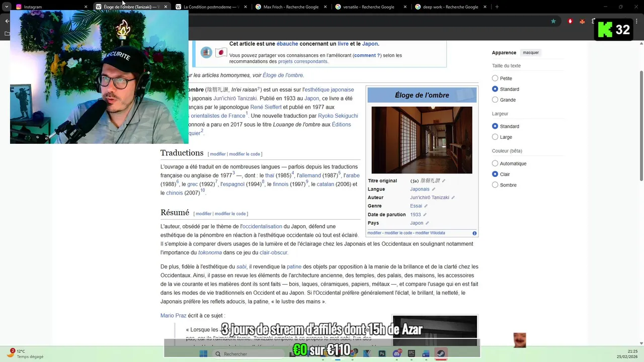Viewport: 644px width, 362px height.
Task: Open the weather widget showing 12°C
Action: (25, 353)
